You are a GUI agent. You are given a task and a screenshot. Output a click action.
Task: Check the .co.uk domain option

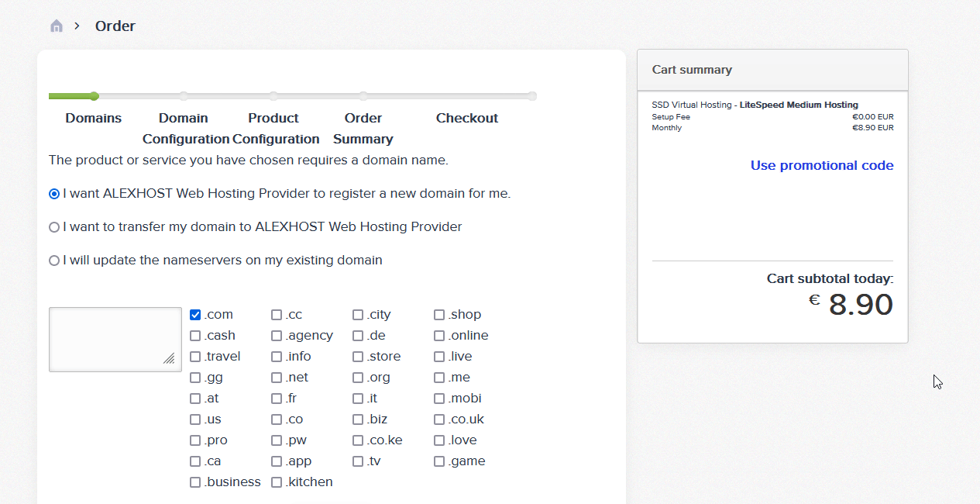[x=439, y=419]
